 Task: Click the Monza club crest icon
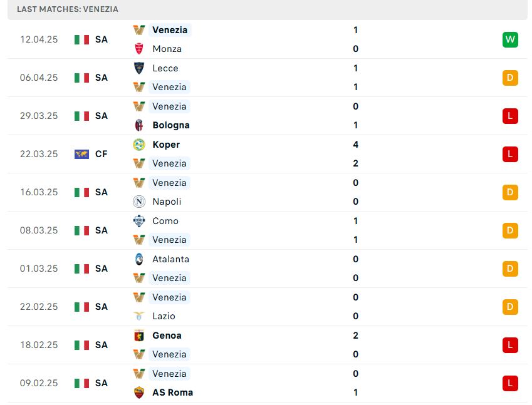pyautogui.click(x=139, y=49)
